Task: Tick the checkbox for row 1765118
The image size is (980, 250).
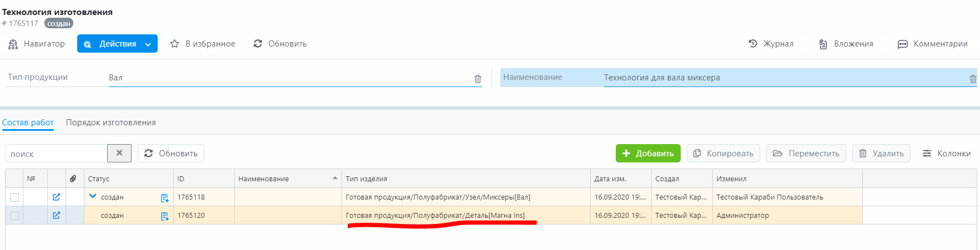Action: 14,197
